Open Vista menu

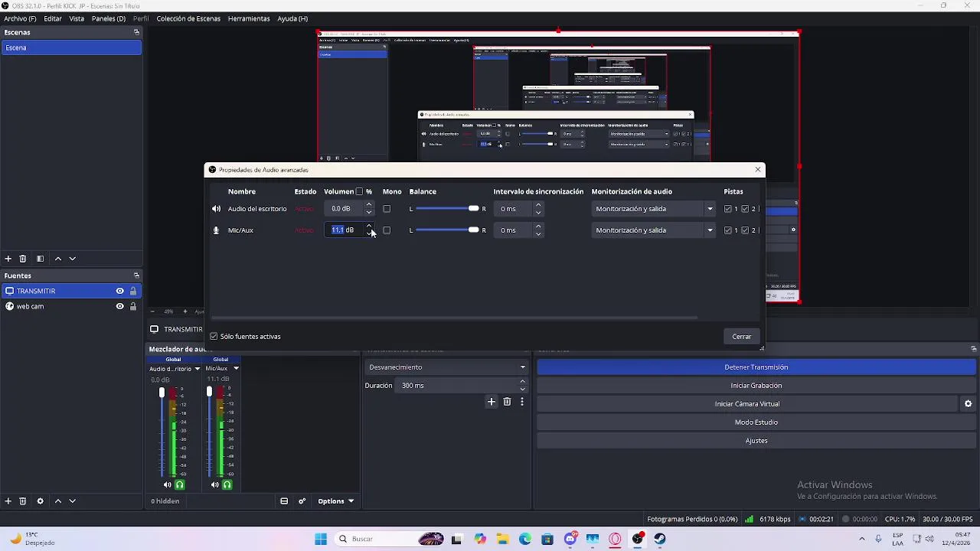[77, 18]
